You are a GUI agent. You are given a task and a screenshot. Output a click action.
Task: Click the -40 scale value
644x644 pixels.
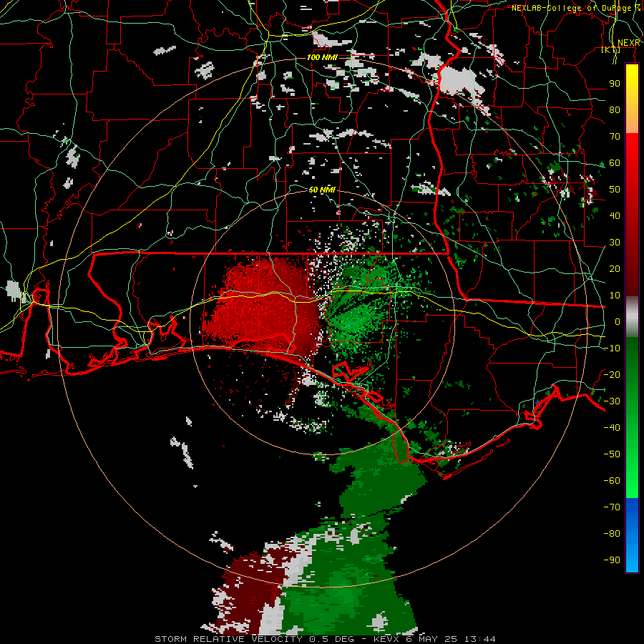[612, 428]
